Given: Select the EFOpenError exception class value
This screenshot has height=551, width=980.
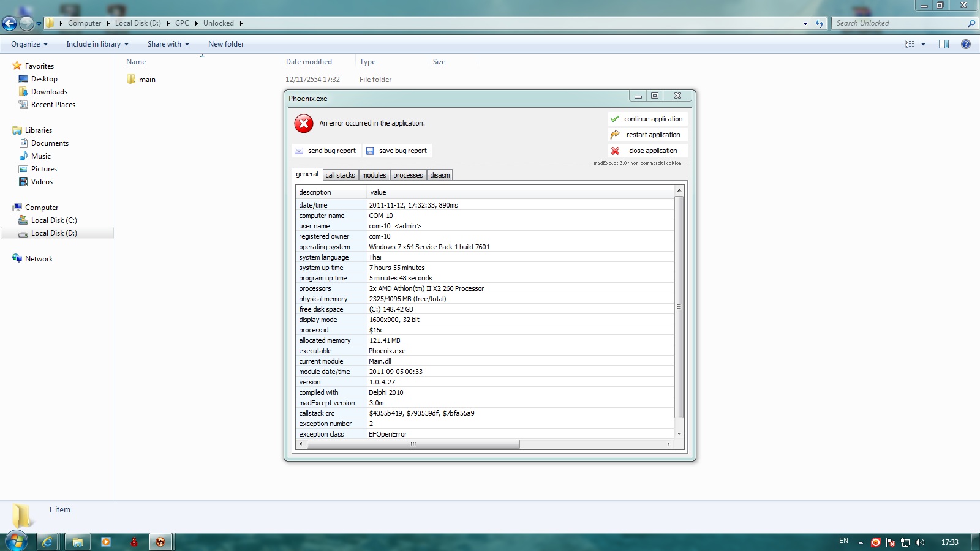Looking at the screenshot, I should [x=388, y=434].
